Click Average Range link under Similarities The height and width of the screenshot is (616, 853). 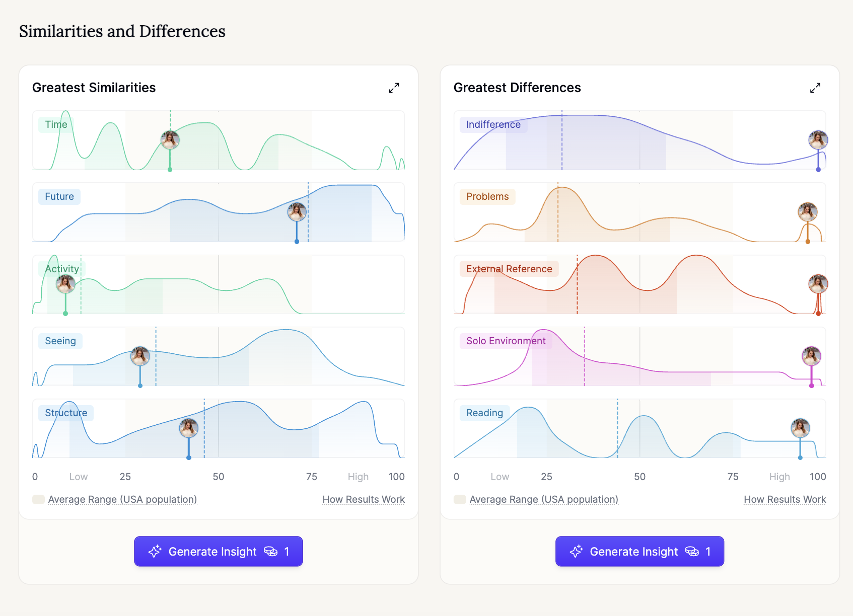pyautogui.click(x=122, y=499)
